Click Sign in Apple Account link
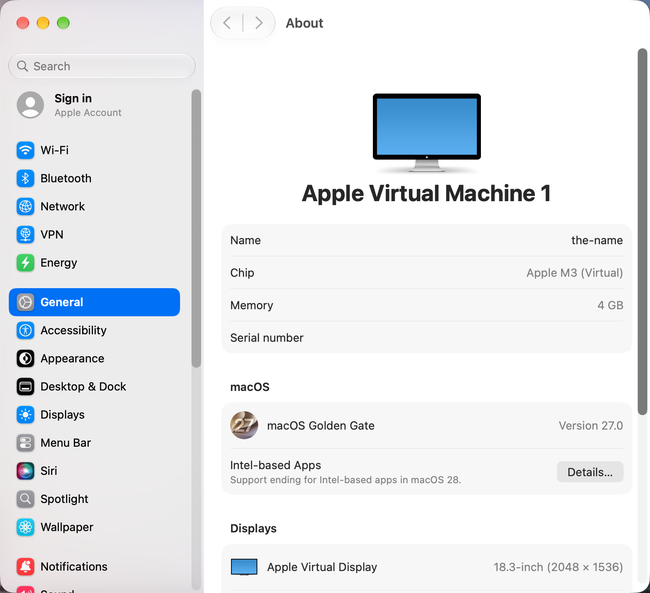The width and height of the screenshot is (650, 593). pyautogui.click(x=88, y=105)
